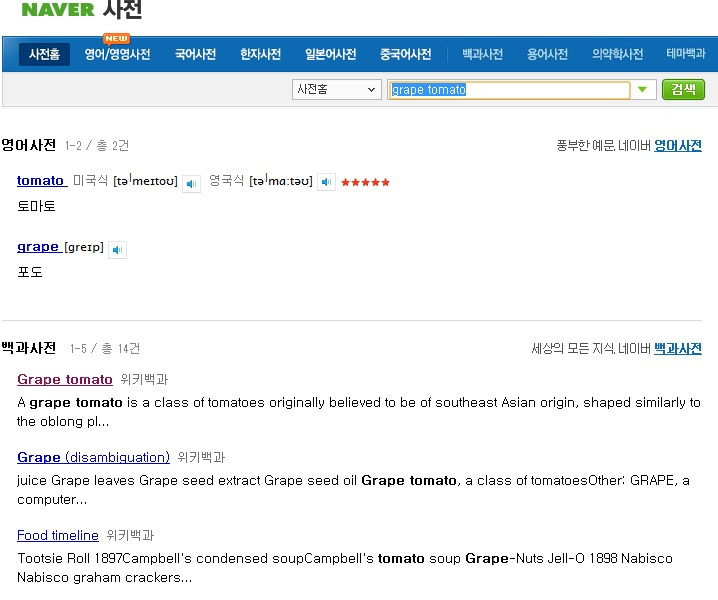Play pronunciation audio for grape

point(117,250)
